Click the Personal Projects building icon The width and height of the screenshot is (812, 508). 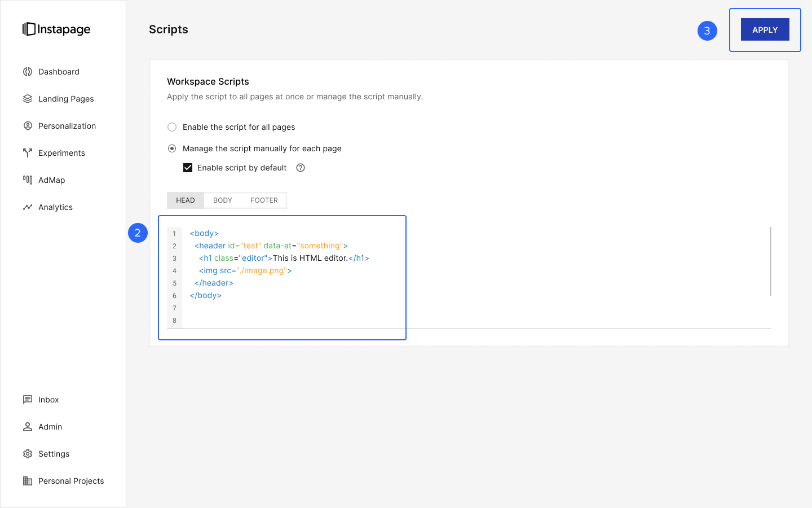coord(28,481)
